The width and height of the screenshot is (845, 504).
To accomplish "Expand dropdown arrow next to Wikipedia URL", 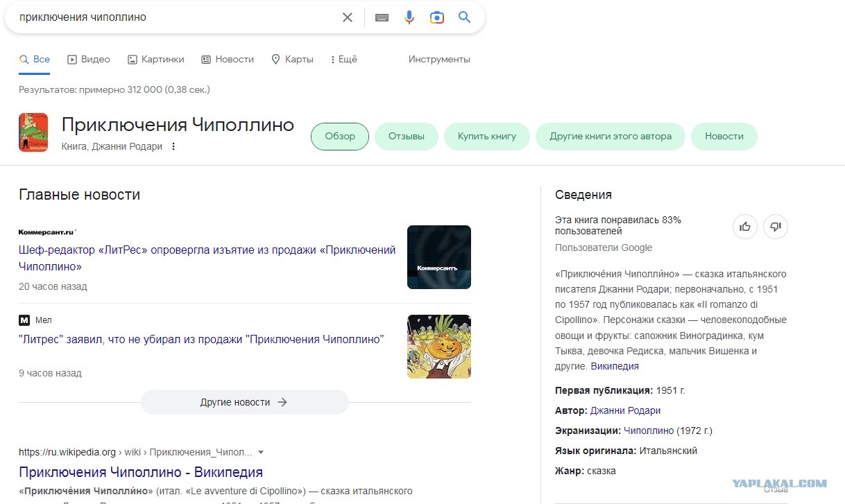I will coord(261,453).
